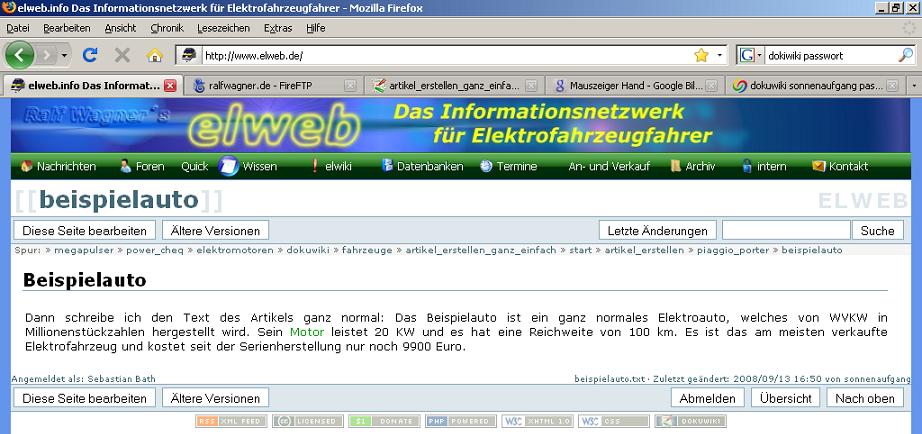
Task: Expand the list-all-tabs dropdown at tab bar end
Action: [x=911, y=86]
